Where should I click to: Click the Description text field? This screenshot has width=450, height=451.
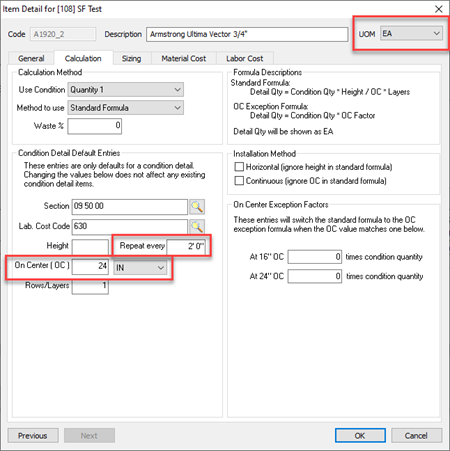pyautogui.click(x=247, y=34)
